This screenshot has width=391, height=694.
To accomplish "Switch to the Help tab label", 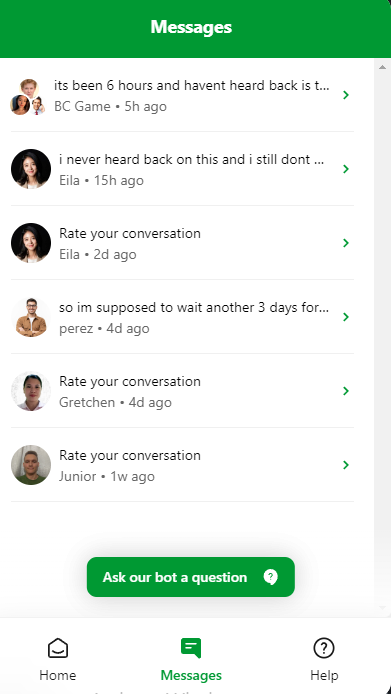I will (324, 675).
